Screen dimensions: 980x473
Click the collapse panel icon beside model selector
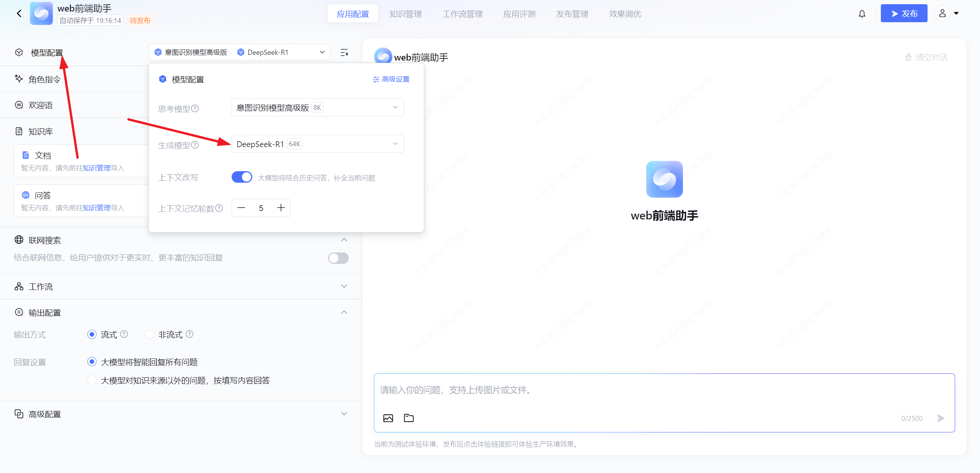(344, 52)
